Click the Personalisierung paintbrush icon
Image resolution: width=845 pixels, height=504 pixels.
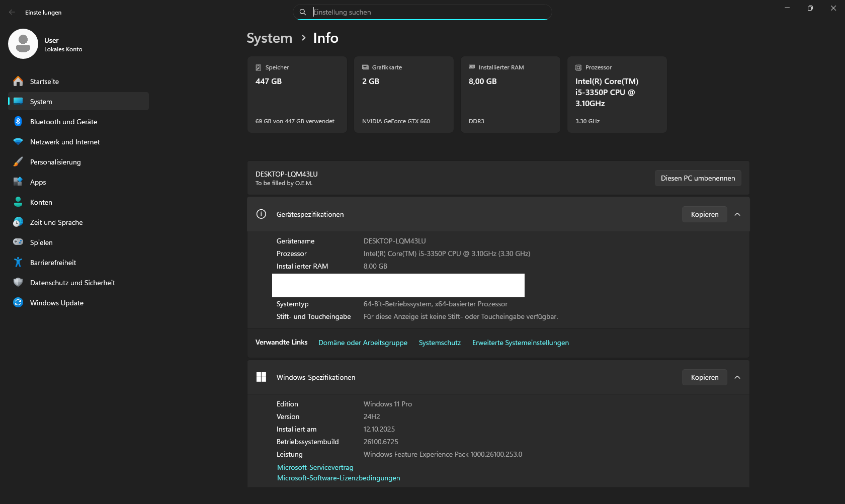18,162
